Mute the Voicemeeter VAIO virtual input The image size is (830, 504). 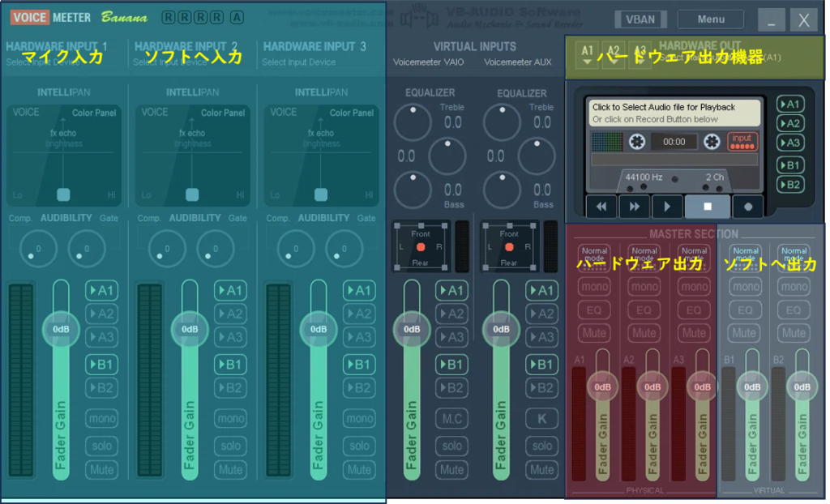(x=451, y=470)
